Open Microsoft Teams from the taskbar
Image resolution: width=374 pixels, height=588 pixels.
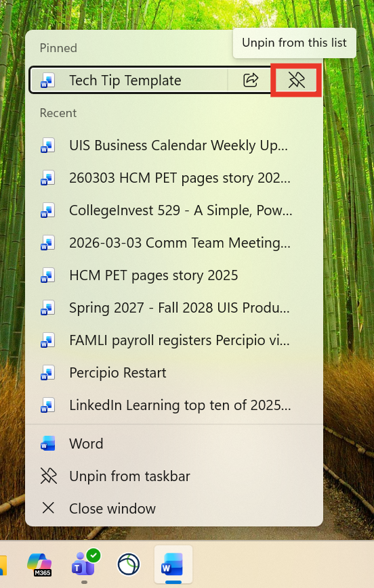[x=84, y=564]
